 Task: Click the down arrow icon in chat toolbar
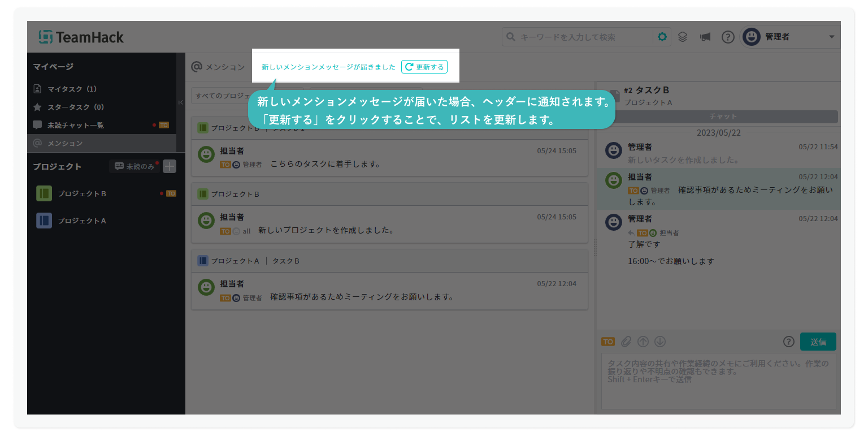pos(660,342)
